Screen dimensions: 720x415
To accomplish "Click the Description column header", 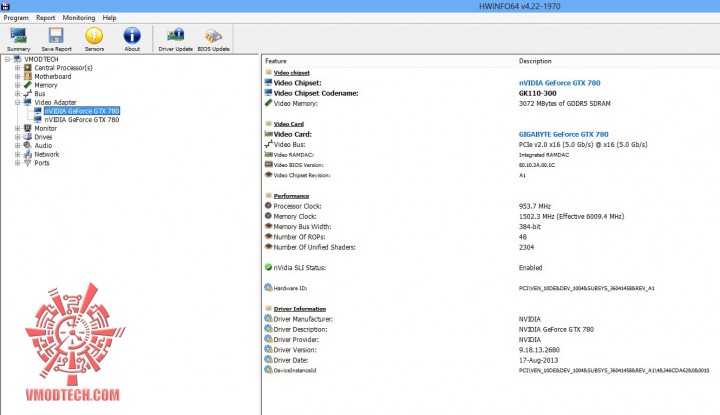I will click(535, 61).
